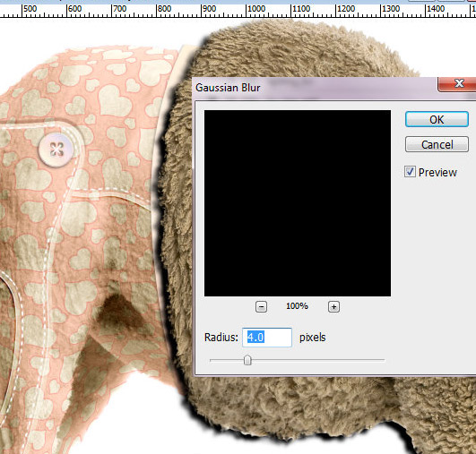The image size is (476, 454).
Task: Click into the Radius input field
Action: click(267, 338)
